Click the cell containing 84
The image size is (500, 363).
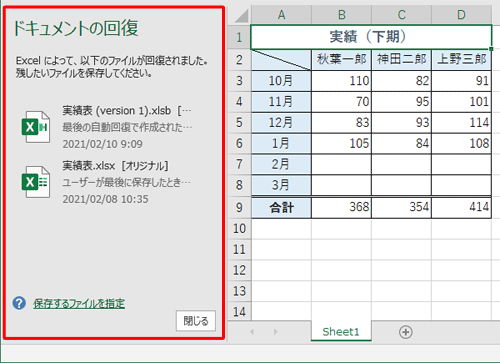point(401,143)
